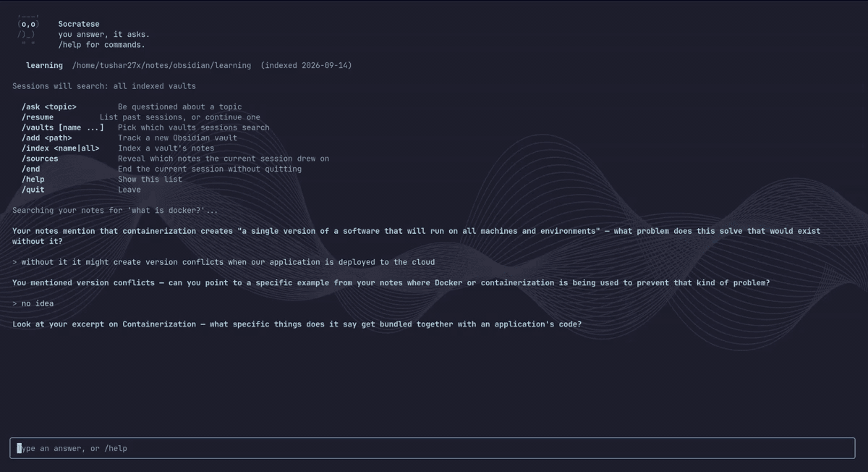
Task: Click 'Pick which vaults sessions search'
Action: (194, 127)
